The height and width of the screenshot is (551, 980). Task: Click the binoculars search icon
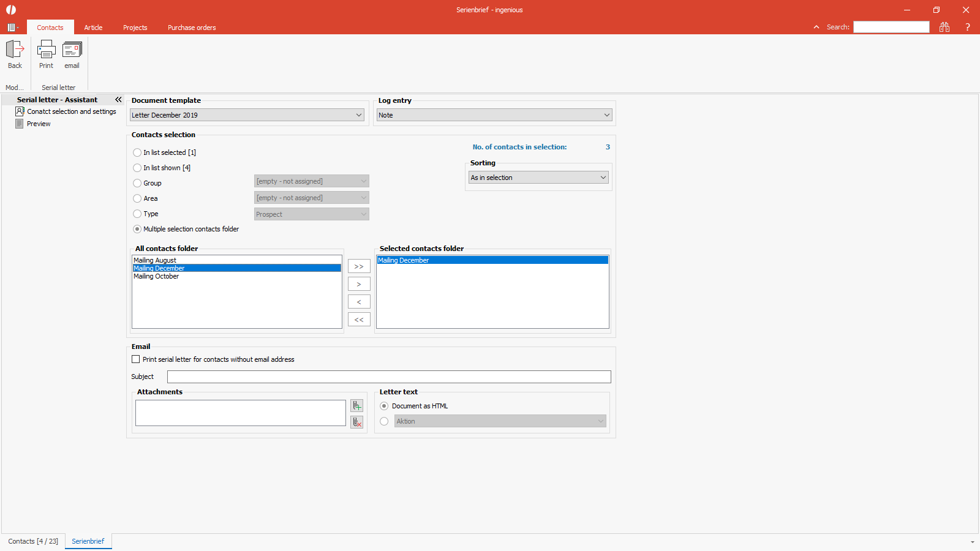coord(944,27)
